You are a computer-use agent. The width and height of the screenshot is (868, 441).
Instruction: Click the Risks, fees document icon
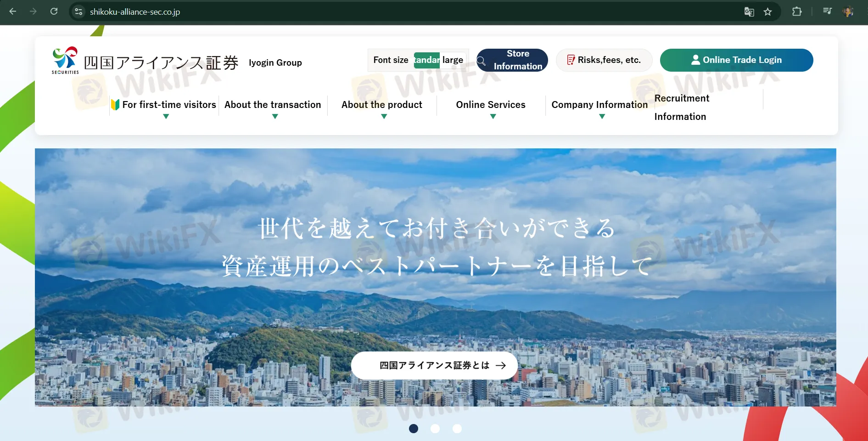tap(571, 60)
